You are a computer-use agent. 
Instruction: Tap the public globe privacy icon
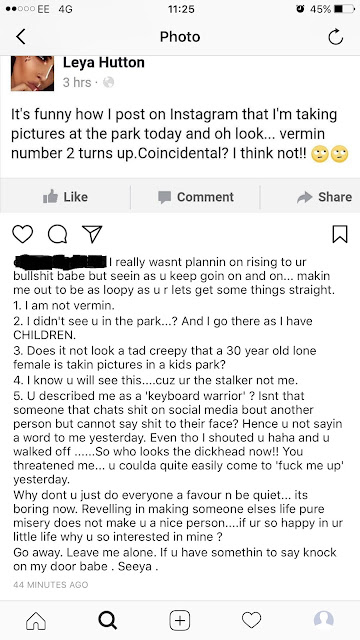coord(108,83)
